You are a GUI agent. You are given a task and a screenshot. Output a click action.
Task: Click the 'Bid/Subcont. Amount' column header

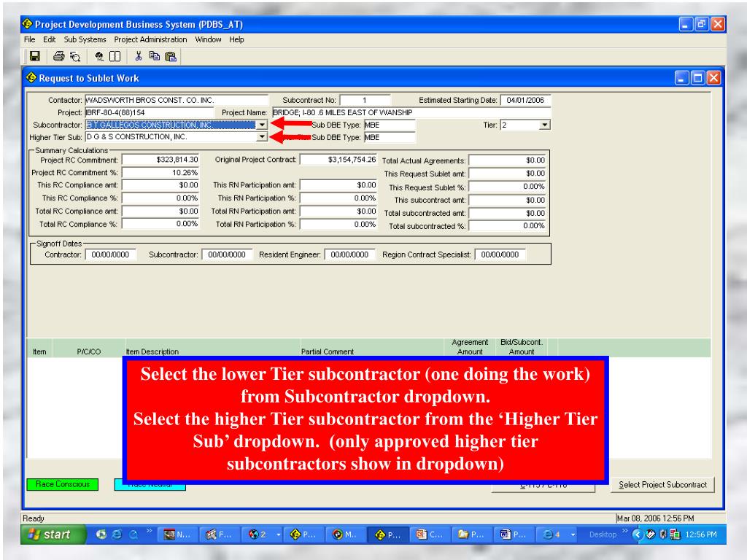click(521, 347)
